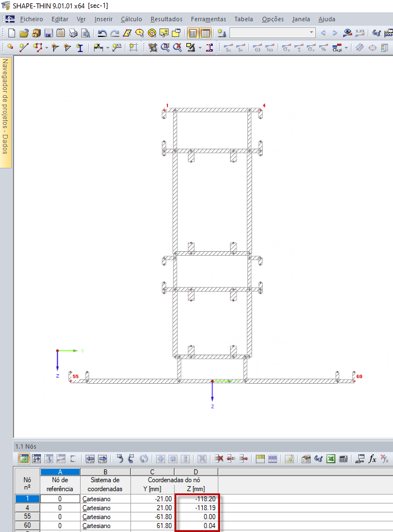Click the Y cell with value -21.00
393x532 pixels.
pyautogui.click(x=152, y=499)
